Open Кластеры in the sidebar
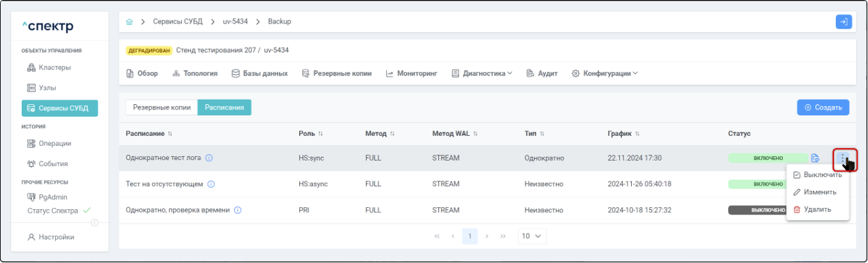This screenshot has height=263, width=868. (x=54, y=68)
